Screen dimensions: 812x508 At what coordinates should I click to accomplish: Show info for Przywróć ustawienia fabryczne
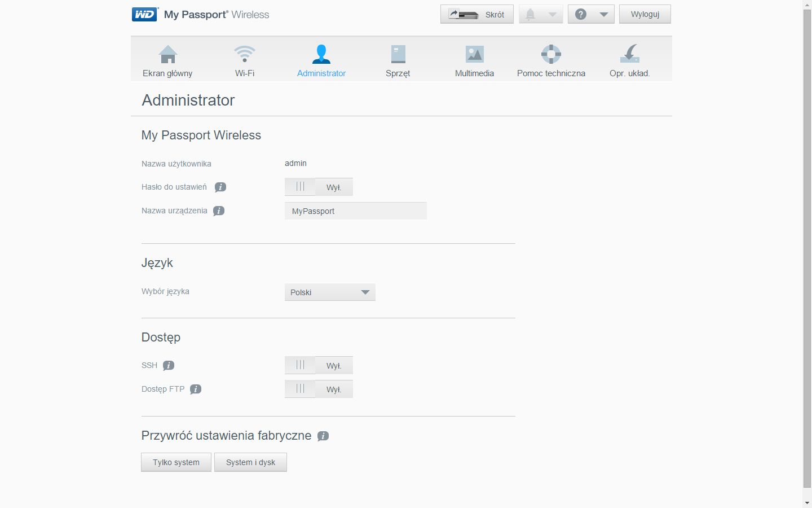coord(323,436)
